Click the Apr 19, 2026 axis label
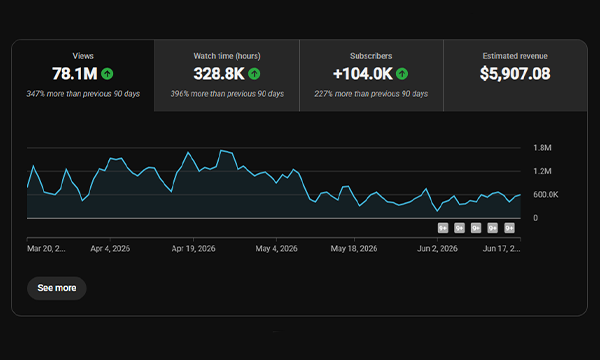 [193, 249]
